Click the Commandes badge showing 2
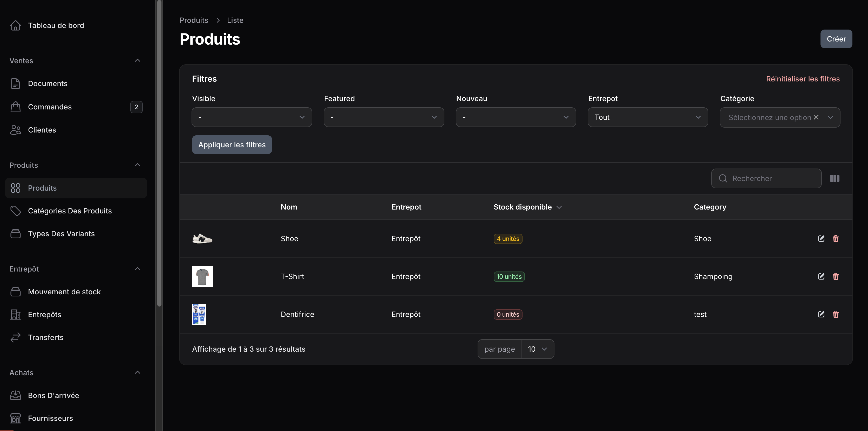The height and width of the screenshot is (431, 868). tap(137, 107)
